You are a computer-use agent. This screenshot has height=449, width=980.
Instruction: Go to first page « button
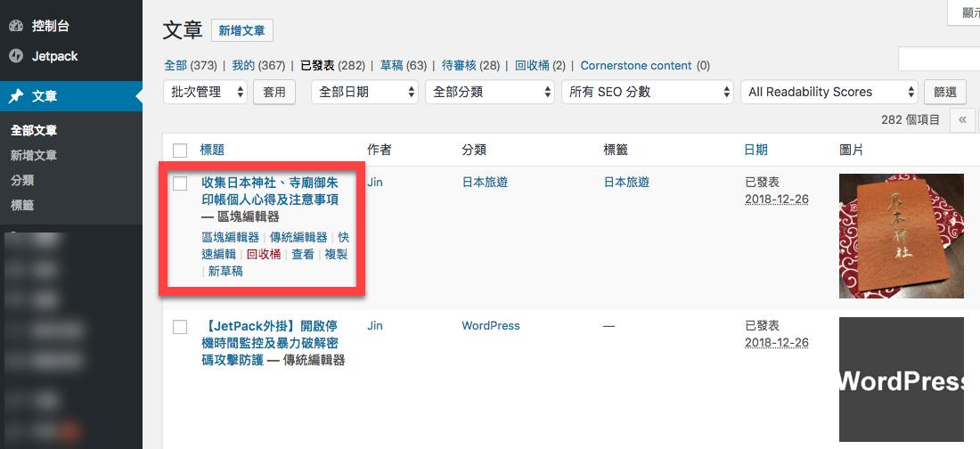[x=962, y=119]
